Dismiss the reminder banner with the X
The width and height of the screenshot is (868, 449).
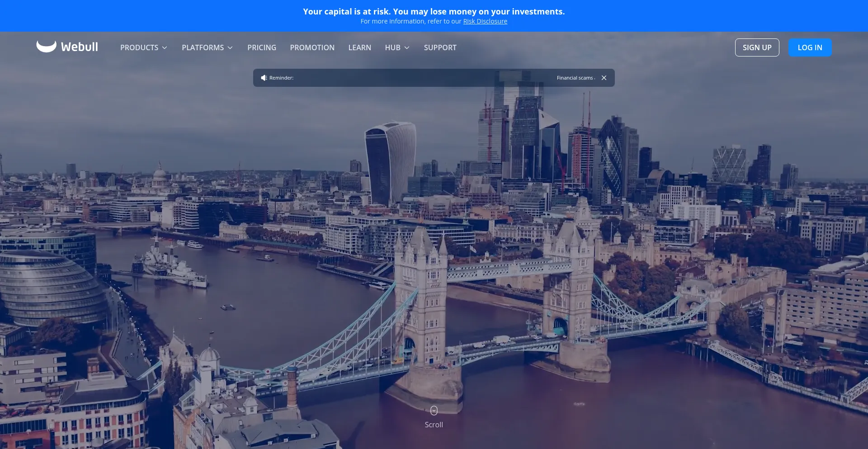604,77
